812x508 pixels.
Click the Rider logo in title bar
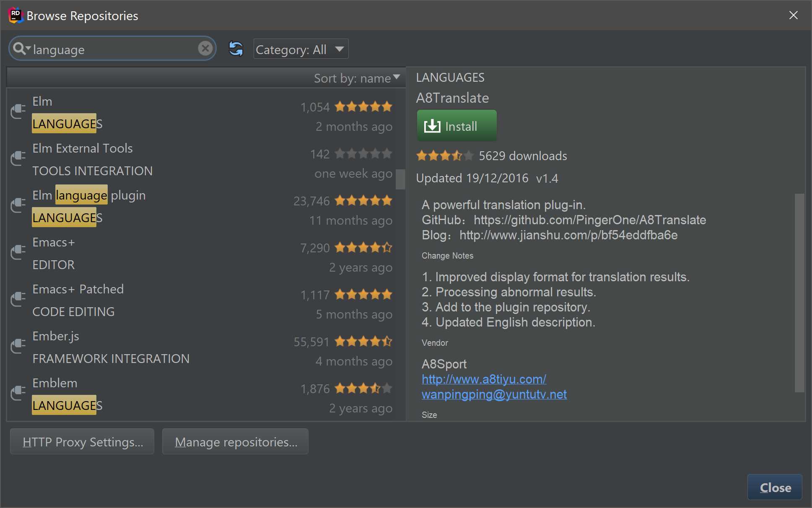click(15, 15)
